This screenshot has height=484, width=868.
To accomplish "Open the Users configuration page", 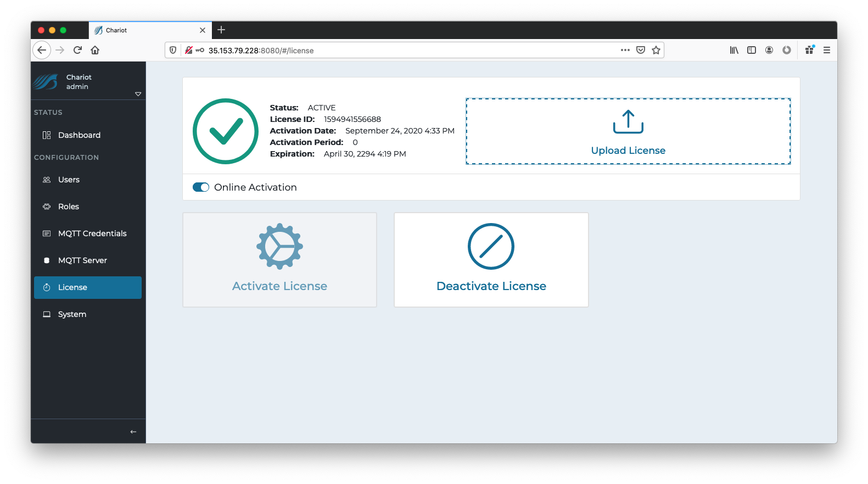I will pos(88,180).
